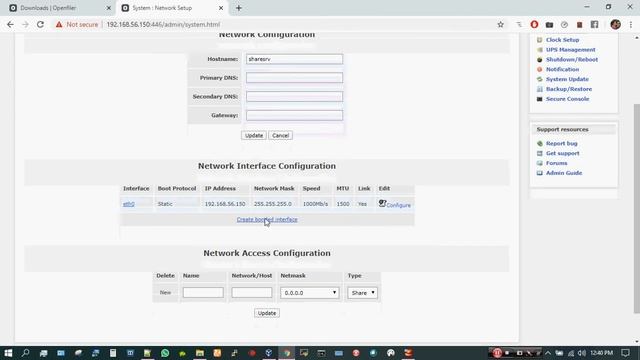Click the eth0 Configure edit icon
This screenshot has width=640, height=360.
382,203
